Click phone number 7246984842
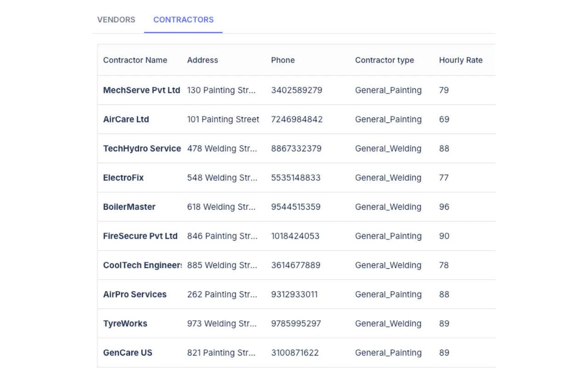Screen dimensions: 588x368 297,119
